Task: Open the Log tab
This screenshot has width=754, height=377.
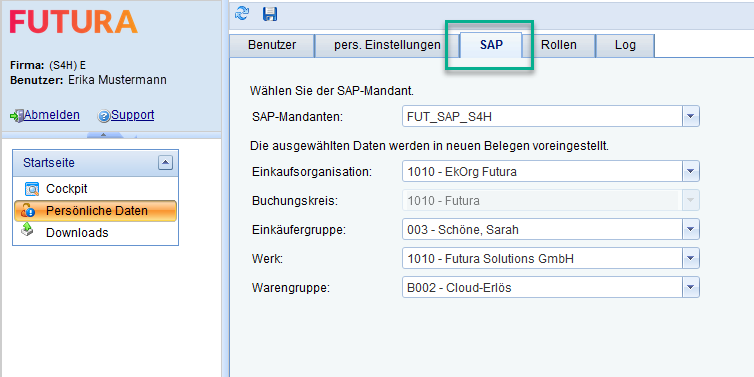Action: pos(625,46)
